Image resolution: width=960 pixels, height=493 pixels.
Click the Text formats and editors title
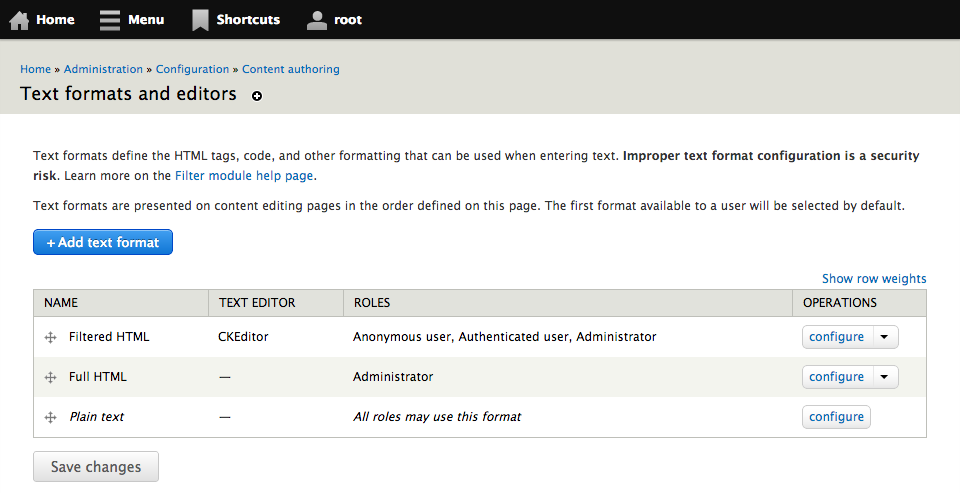tap(129, 94)
